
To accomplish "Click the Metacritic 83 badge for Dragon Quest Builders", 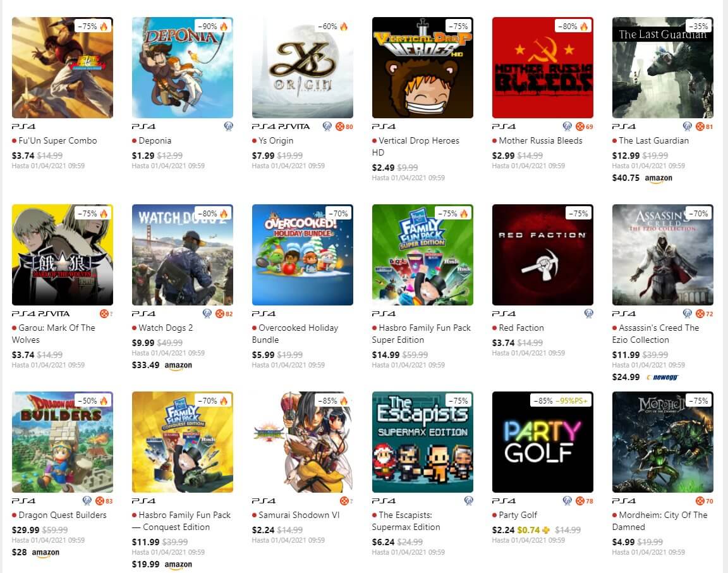I will coord(104,501).
